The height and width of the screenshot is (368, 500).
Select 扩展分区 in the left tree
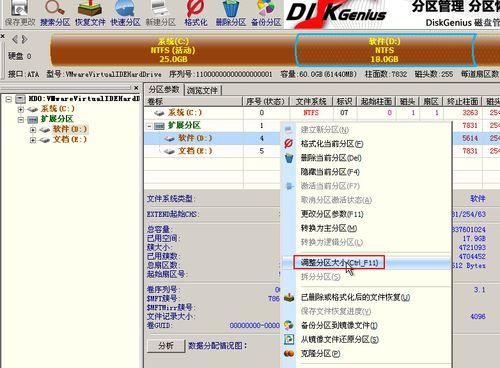tap(57, 119)
